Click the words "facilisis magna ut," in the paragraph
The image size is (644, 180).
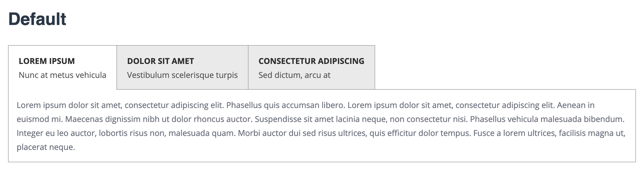click(x=592, y=133)
